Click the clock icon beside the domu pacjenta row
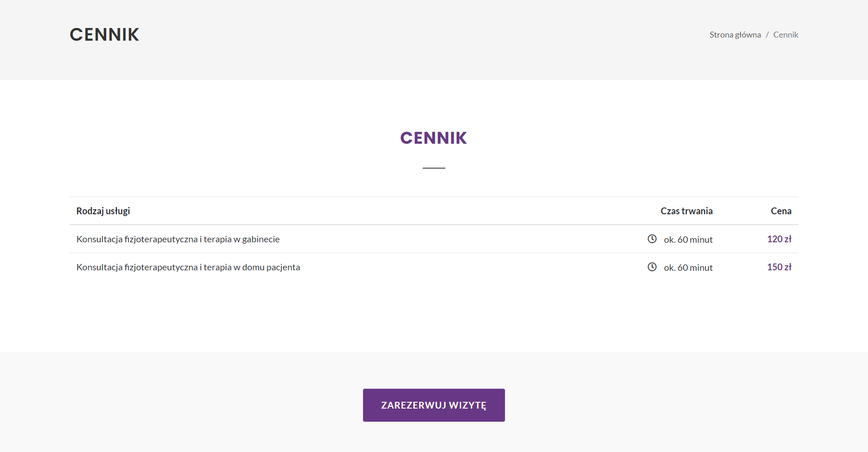 [x=652, y=267]
